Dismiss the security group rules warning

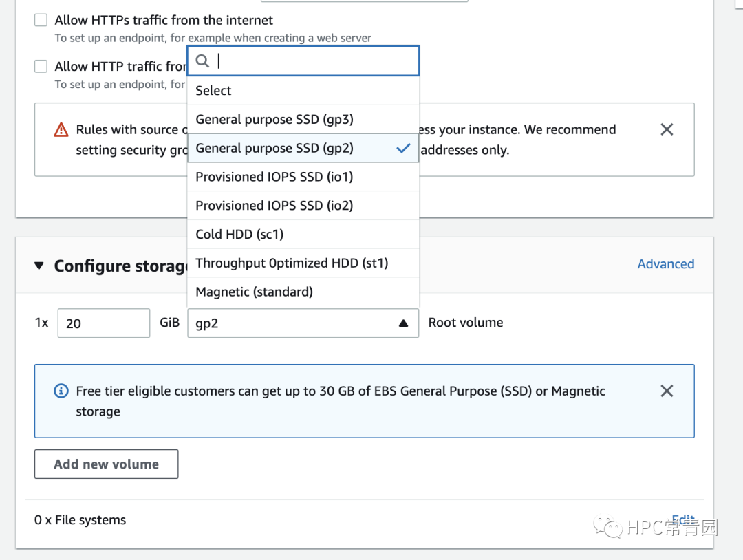tap(666, 129)
